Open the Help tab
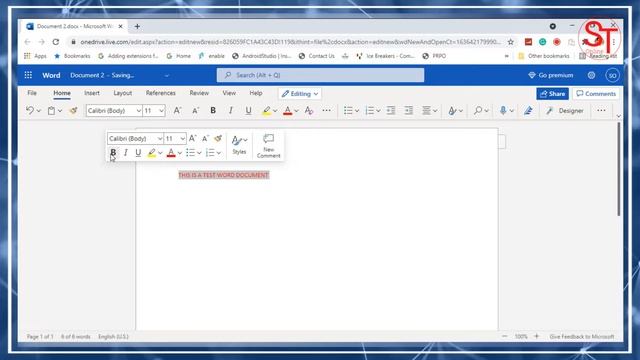Viewport: 640px width, 360px height. click(256, 93)
